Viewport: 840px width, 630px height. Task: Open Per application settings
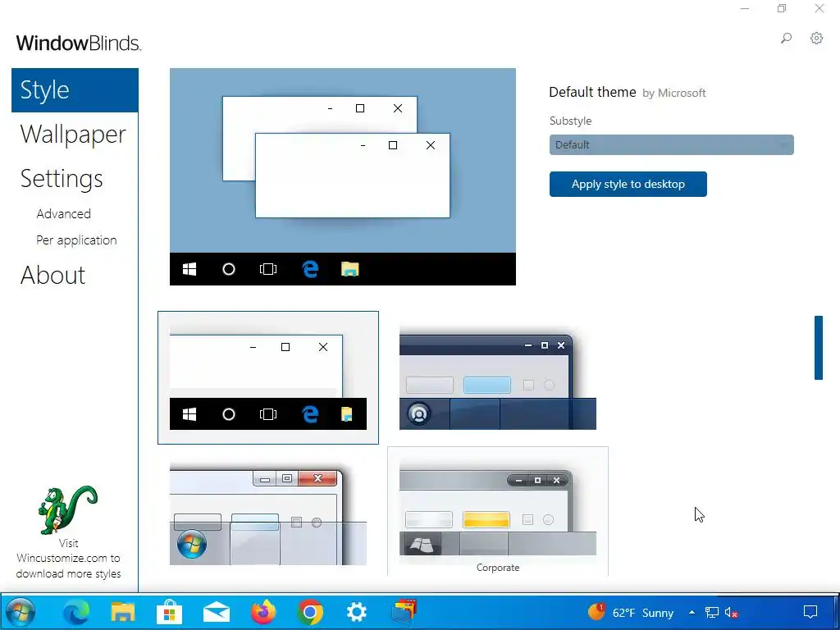click(76, 240)
